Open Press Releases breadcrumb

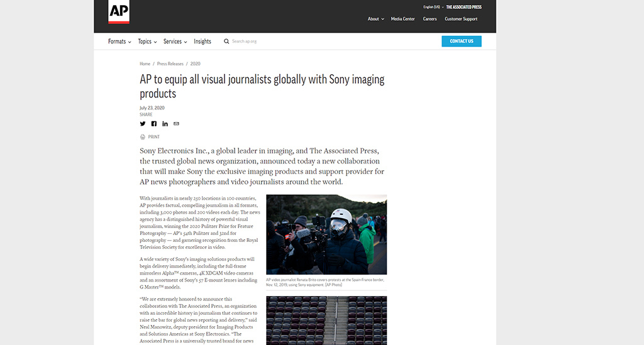pyautogui.click(x=170, y=63)
